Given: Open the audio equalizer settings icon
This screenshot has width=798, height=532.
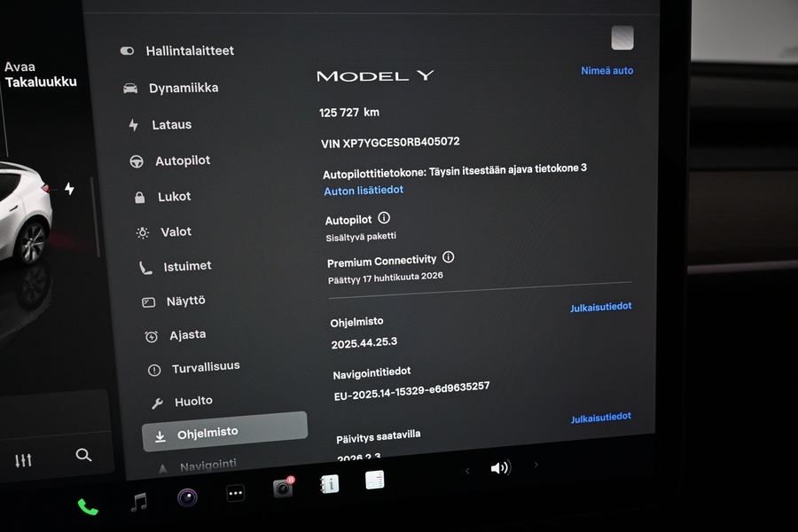Looking at the screenshot, I should (x=23, y=458).
